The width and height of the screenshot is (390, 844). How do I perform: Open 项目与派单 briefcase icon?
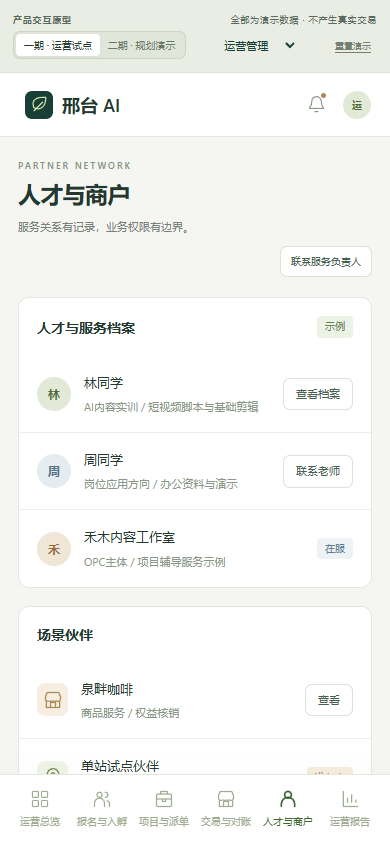pos(164,799)
